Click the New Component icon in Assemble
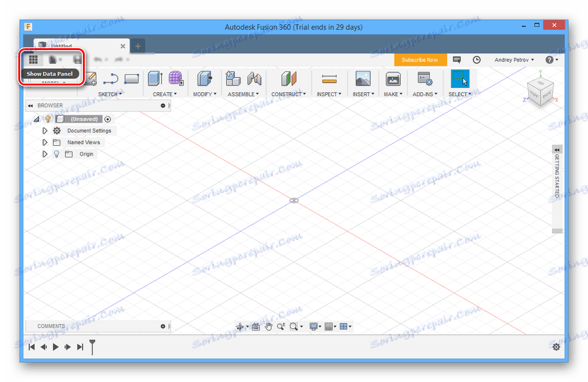This screenshot has height=382, width=588. click(x=233, y=79)
